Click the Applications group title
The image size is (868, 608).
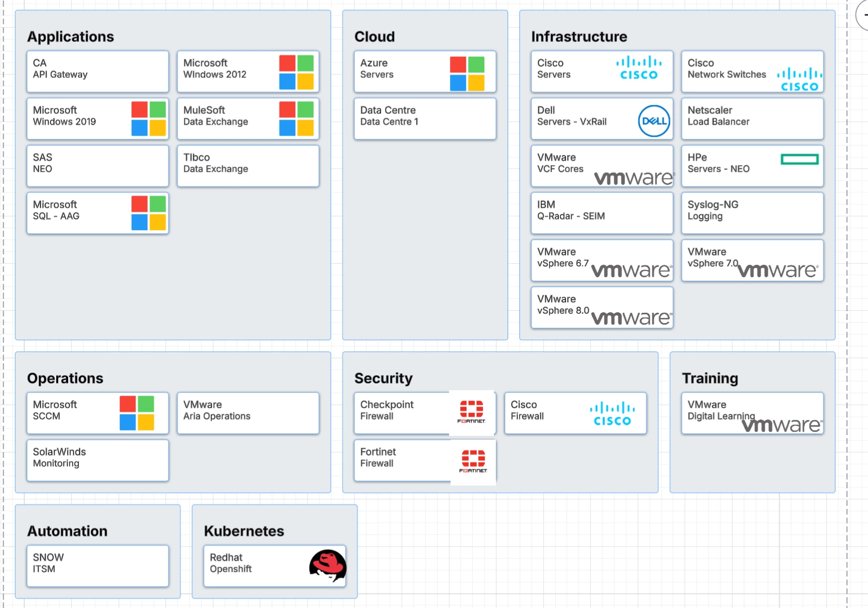(x=71, y=37)
